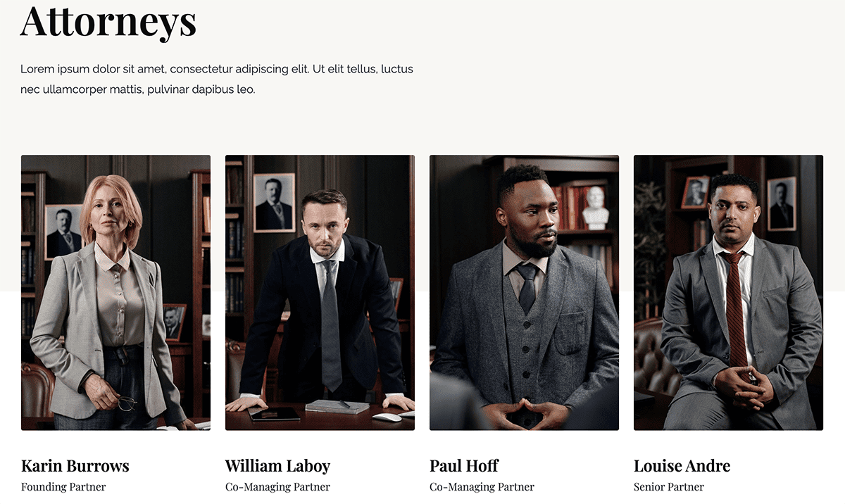
Task: Open Paul Hoff's attorney photo
Action: (524, 292)
